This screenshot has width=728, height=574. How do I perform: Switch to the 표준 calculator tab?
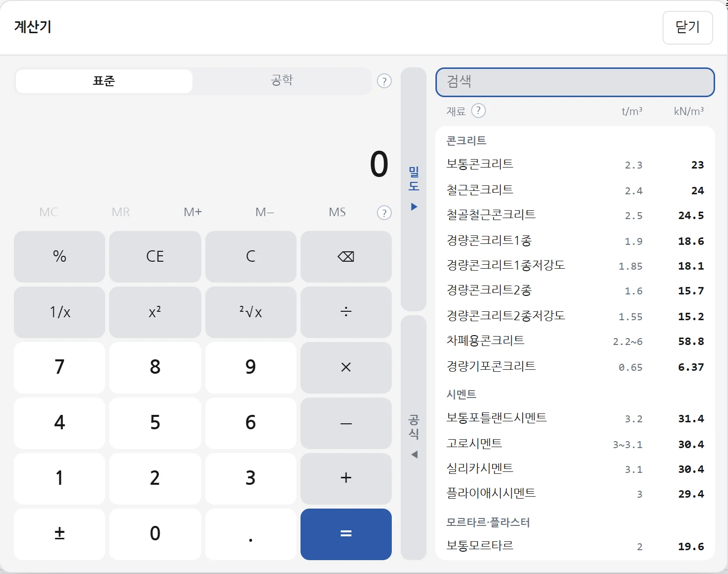coord(104,81)
